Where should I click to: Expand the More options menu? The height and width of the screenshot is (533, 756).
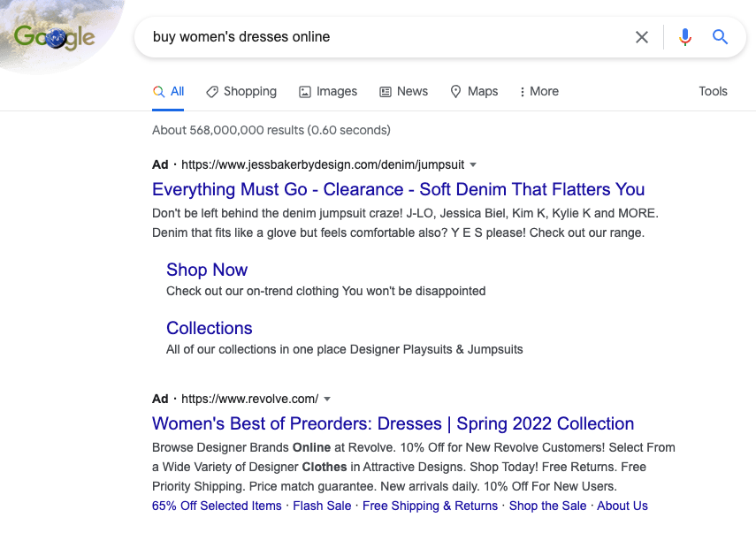click(539, 92)
